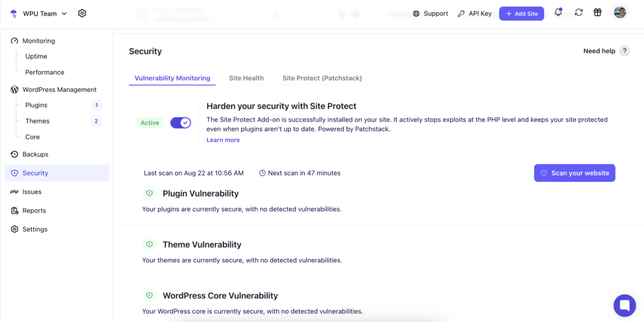Click the Reports clipboard icon
This screenshot has height=322, width=644.
(x=15, y=211)
